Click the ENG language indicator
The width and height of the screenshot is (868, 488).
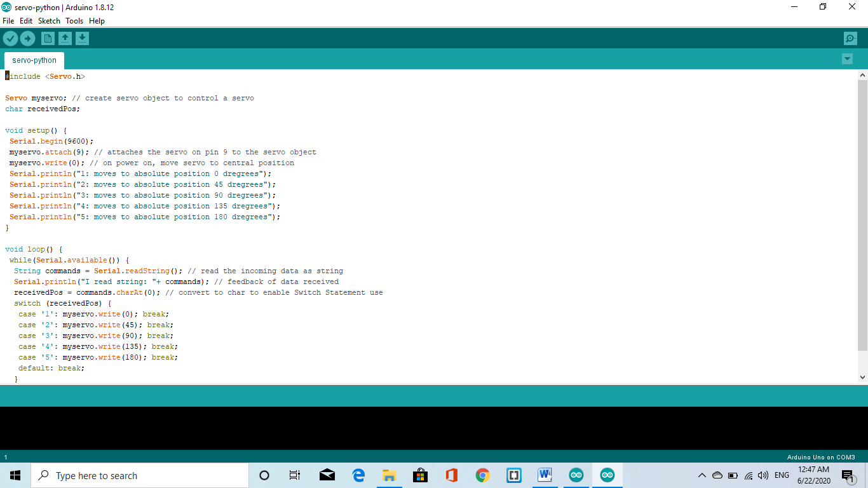782,475
